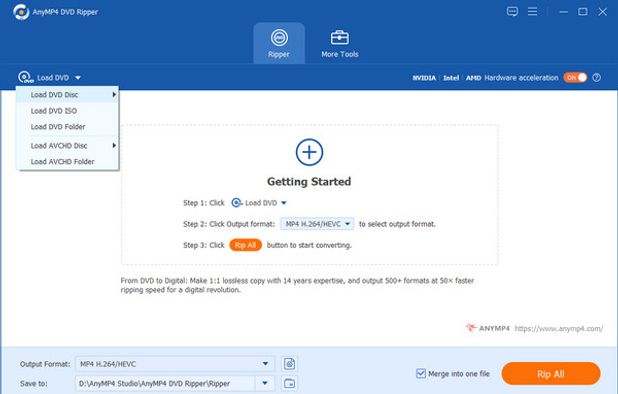The height and width of the screenshot is (394, 618).
Task: Choose Load AVCHD Folder from menu
Action: click(67, 162)
